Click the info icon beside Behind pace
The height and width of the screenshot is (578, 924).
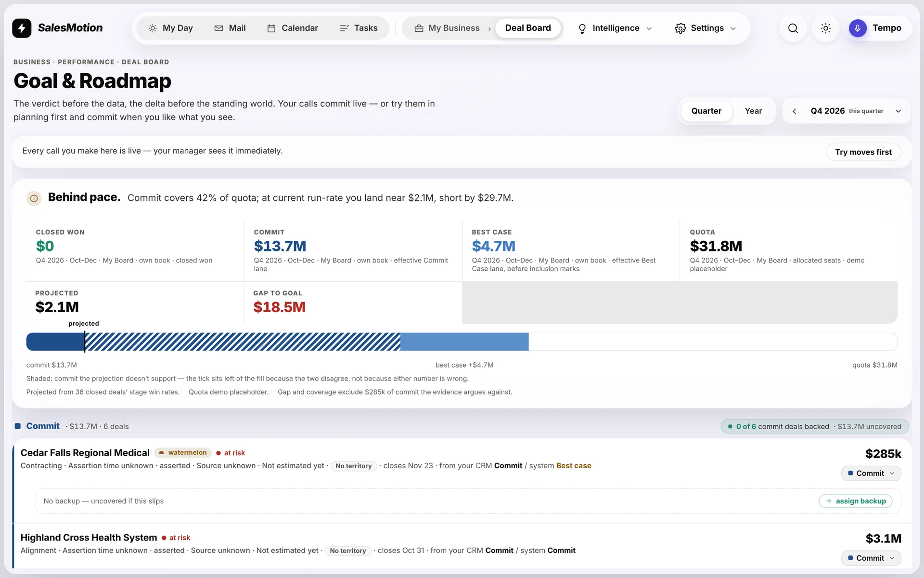point(34,198)
